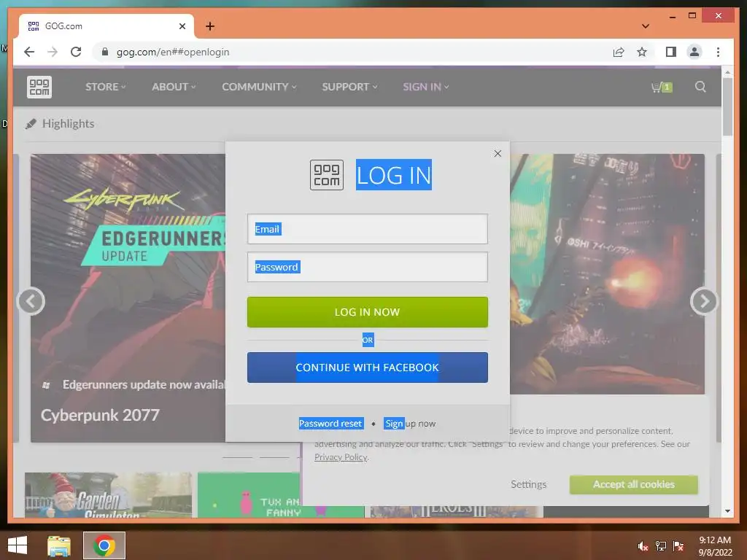The height and width of the screenshot is (560, 747).
Task: Open File Explorer from the taskbar
Action: 59,545
